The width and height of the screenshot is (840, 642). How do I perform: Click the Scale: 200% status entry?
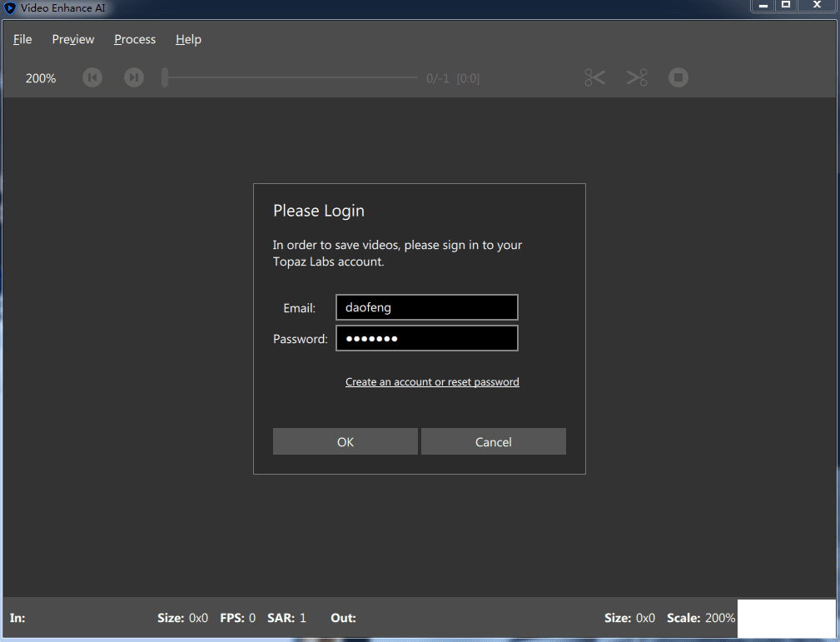tap(701, 618)
